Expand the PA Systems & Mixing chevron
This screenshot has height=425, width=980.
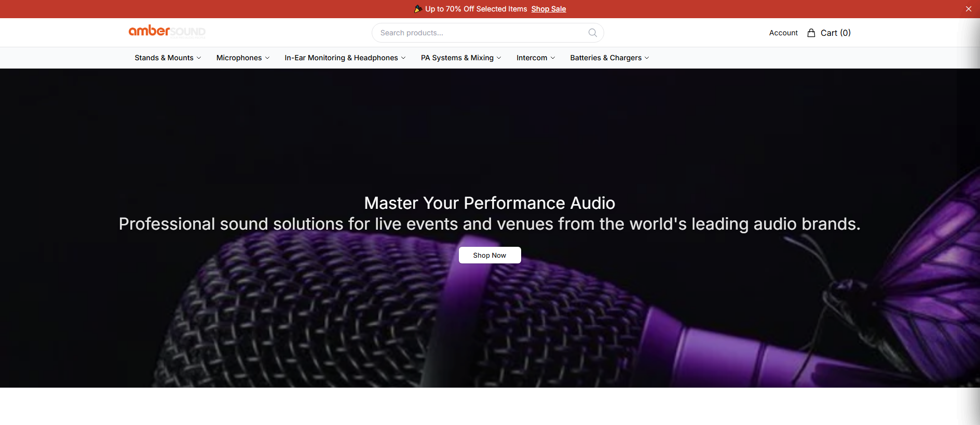(499, 58)
